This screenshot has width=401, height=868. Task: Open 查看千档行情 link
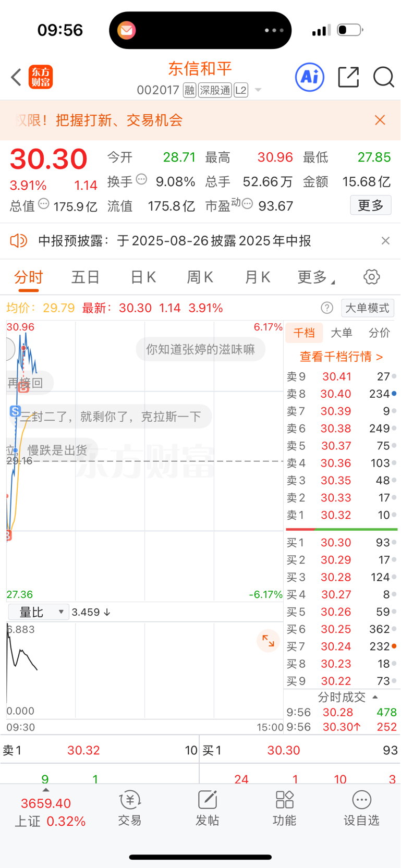pos(342,357)
